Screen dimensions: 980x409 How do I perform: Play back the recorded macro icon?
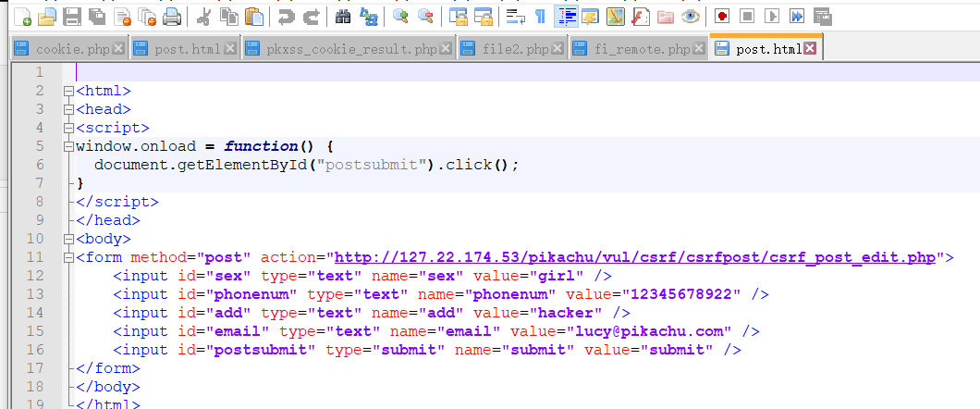coord(773,17)
